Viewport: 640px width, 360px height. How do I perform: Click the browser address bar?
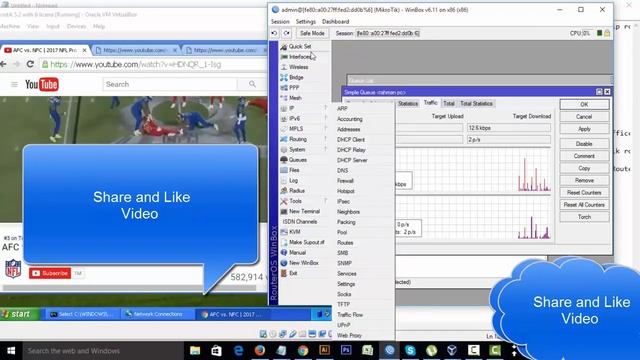pos(153,64)
